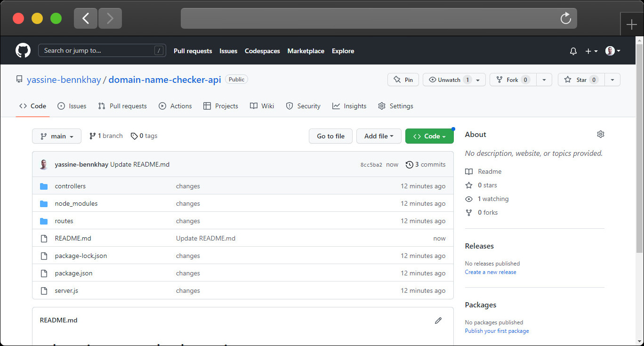Image resolution: width=644 pixels, height=346 pixels.
Task: Open the green Code dropdown
Action: click(x=429, y=136)
